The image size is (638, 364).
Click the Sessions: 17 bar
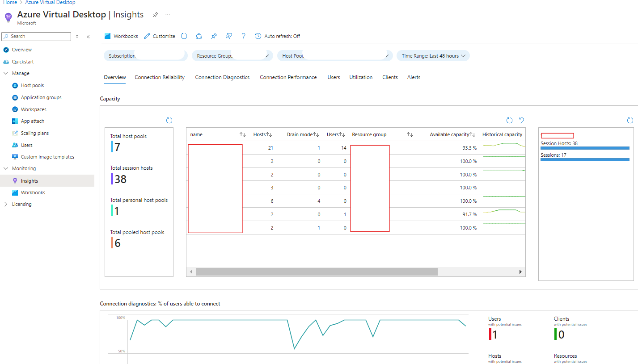(585, 159)
